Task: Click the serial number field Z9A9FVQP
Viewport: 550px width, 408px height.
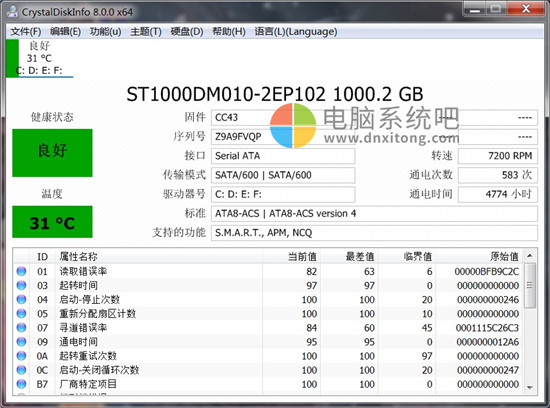Action: click(283, 136)
